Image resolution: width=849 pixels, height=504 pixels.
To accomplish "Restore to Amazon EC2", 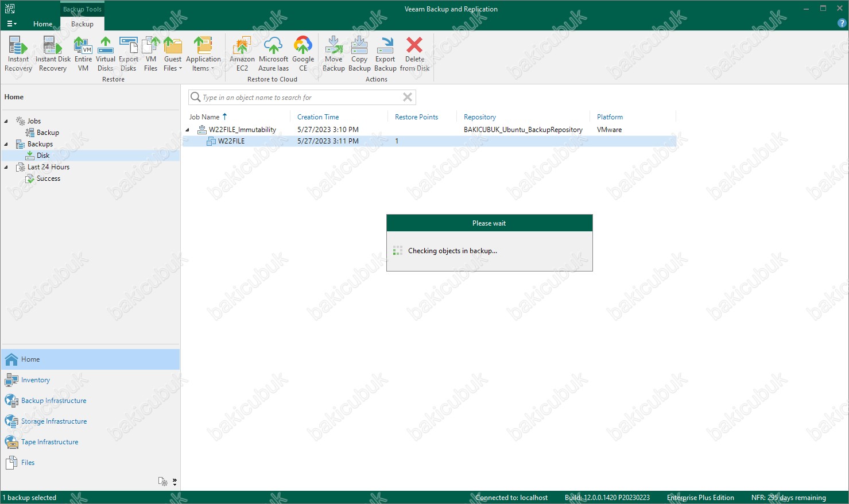I will (x=242, y=54).
